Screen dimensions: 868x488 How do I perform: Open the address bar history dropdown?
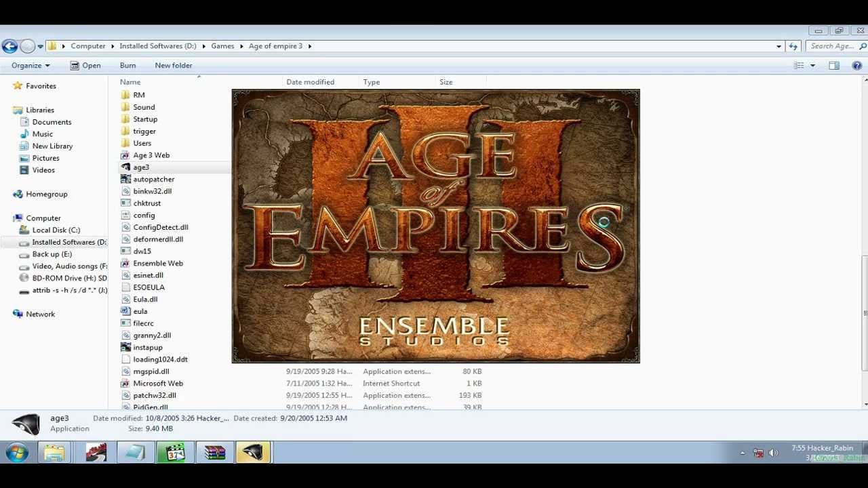pyautogui.click(x=778, y=46)
